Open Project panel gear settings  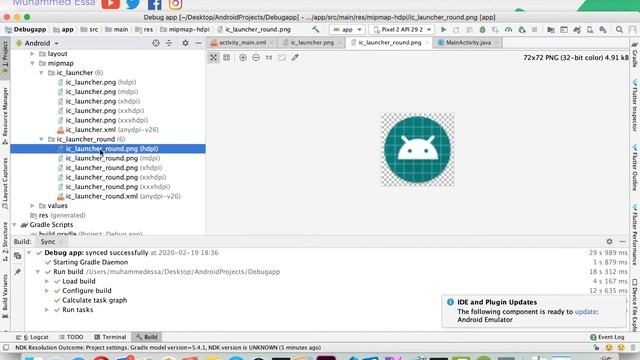185,43
